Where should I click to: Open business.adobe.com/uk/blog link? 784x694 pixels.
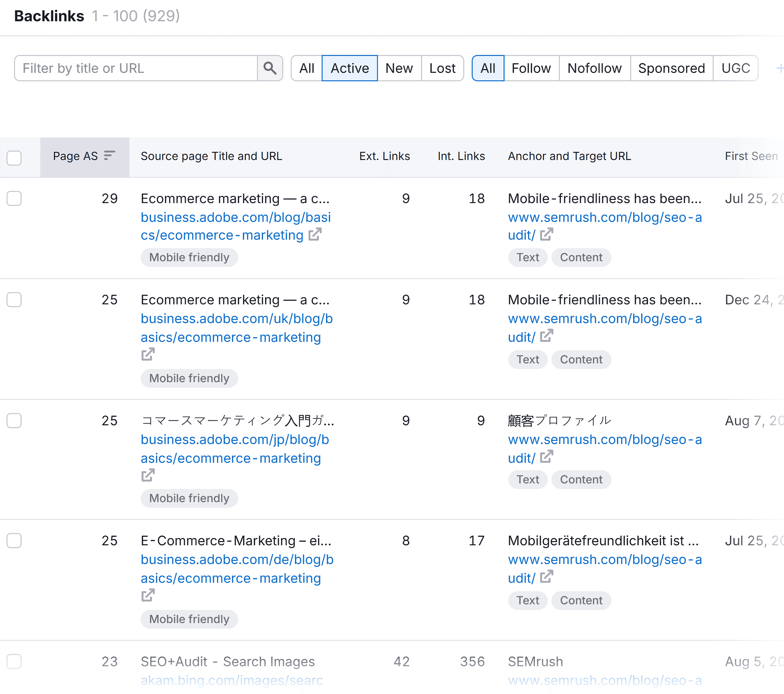(x=237, y=328)
